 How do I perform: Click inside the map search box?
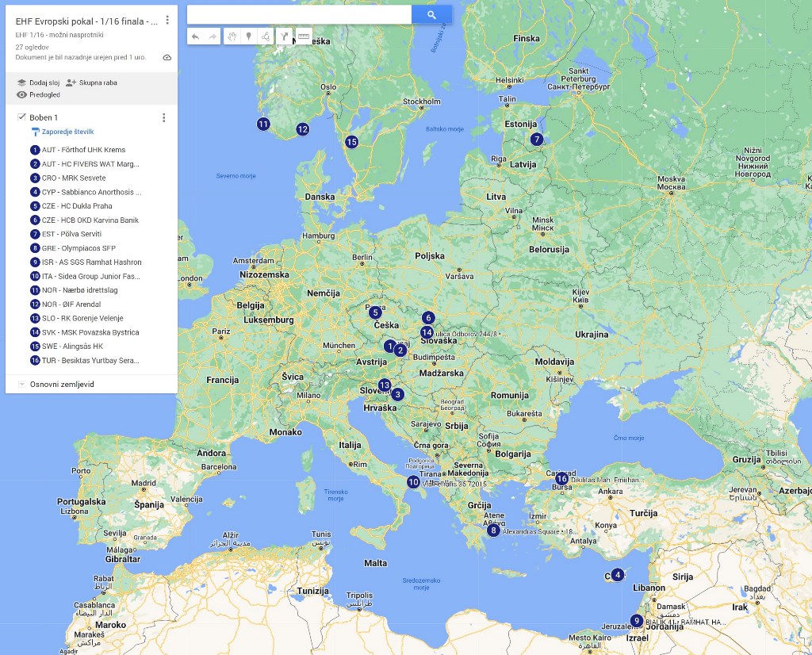(x=299, y=15)
